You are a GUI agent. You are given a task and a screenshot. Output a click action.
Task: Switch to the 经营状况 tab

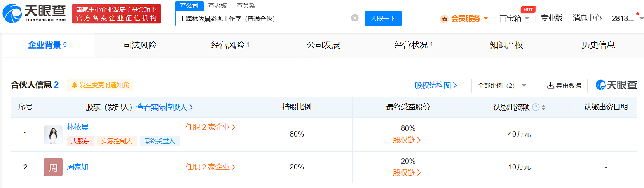point(414,45)
